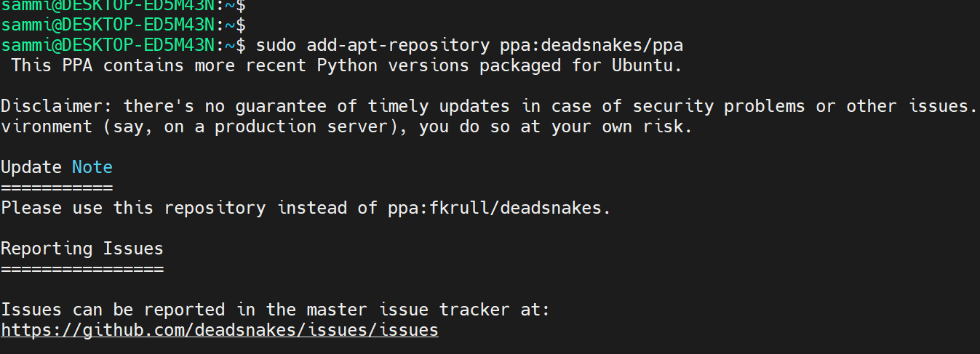Click the equals underline below "Reporting Issues"
Viewport: 980px width, 354px height.
point(82,269)
